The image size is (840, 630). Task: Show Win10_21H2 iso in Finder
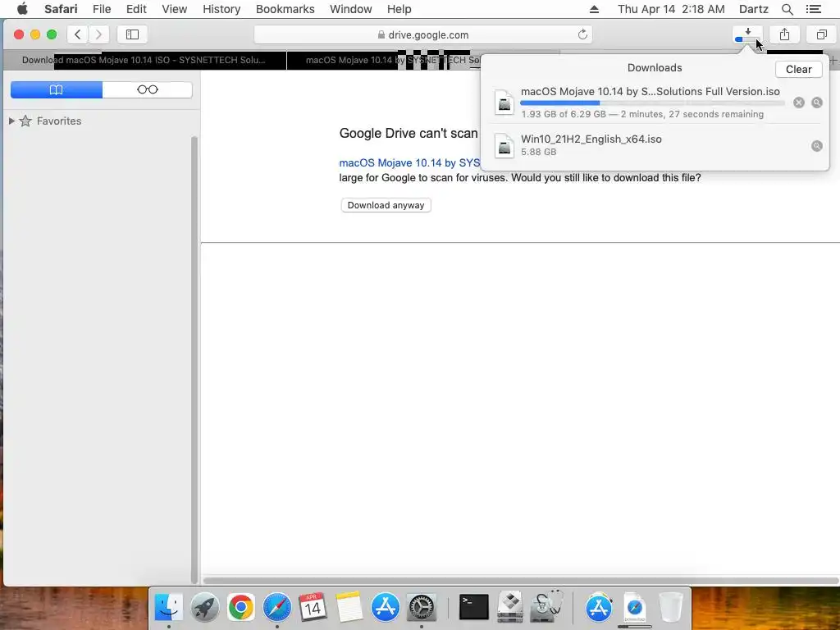pyautogui.click(x=816, y=146)
